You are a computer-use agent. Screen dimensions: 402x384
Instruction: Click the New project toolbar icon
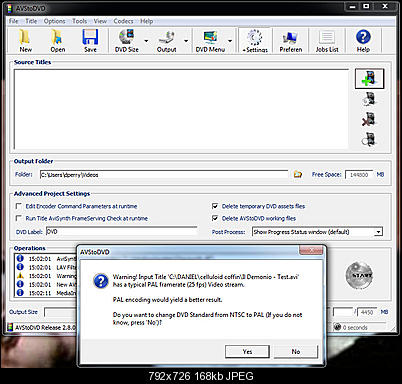(25, 41)
